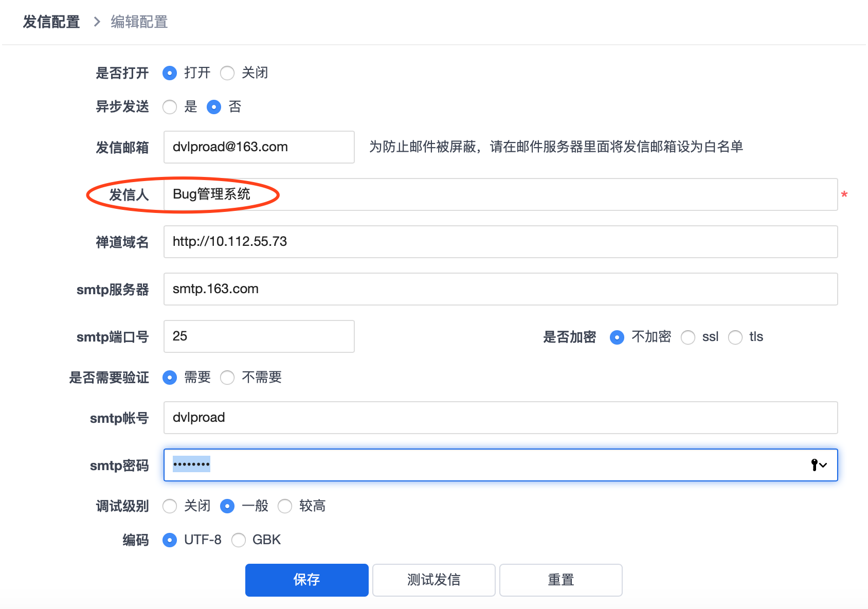Screen dimensions: 868x609
Task: Click the smtp密码 password field
Action: 501,465
